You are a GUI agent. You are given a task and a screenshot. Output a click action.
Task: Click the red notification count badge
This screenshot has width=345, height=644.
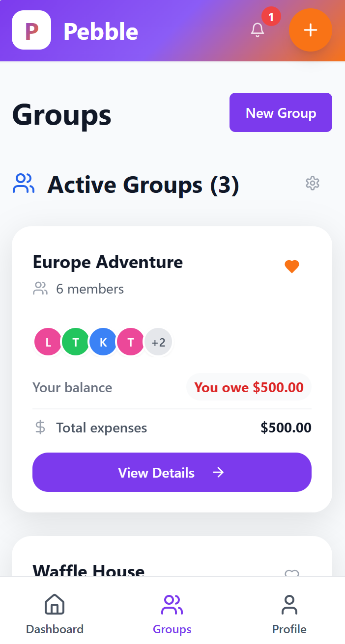coord(271,17)
